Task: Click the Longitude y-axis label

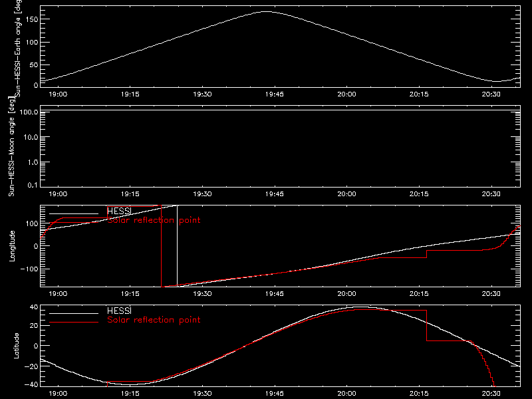Action: tap(12, 246)
